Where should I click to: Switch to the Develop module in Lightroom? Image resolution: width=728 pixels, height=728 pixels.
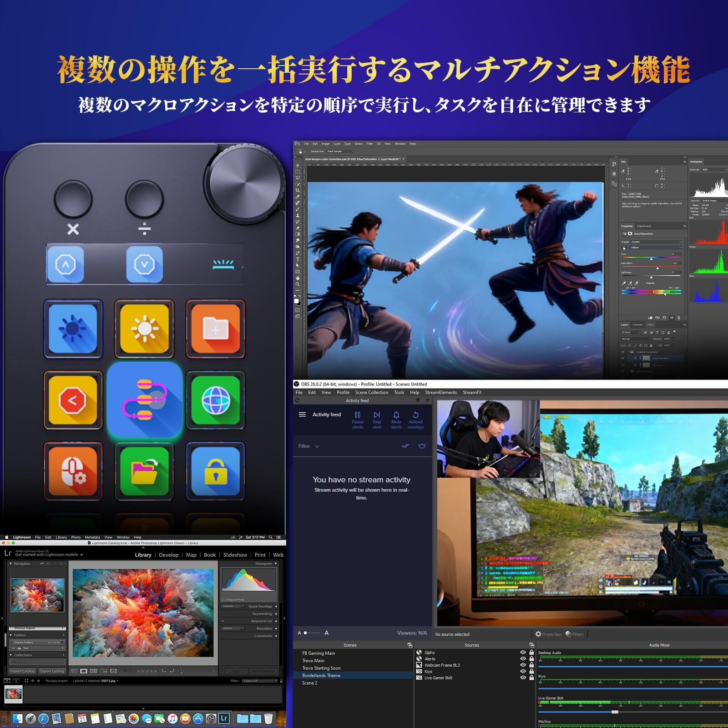(169, 555)
